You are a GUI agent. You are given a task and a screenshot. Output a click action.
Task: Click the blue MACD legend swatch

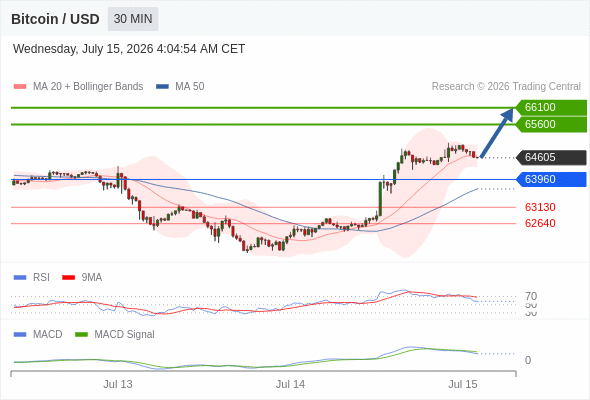click(20, 335)
